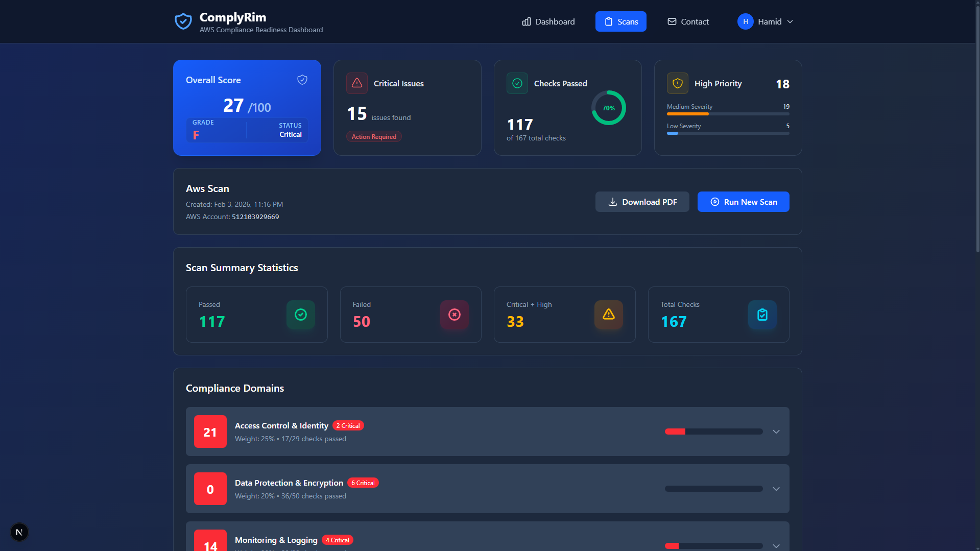Click the Checks Passed green checkmark icon
980x551 pixels.
coord(517,83)
